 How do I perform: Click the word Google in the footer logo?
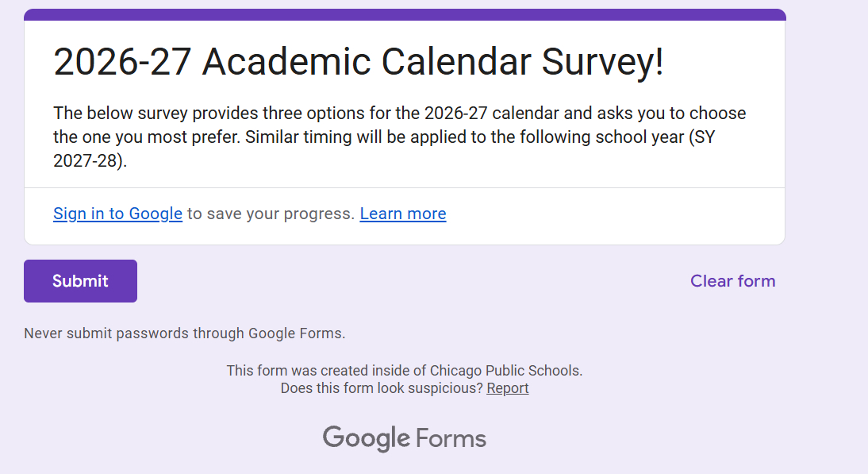click(x=366, y=438)
